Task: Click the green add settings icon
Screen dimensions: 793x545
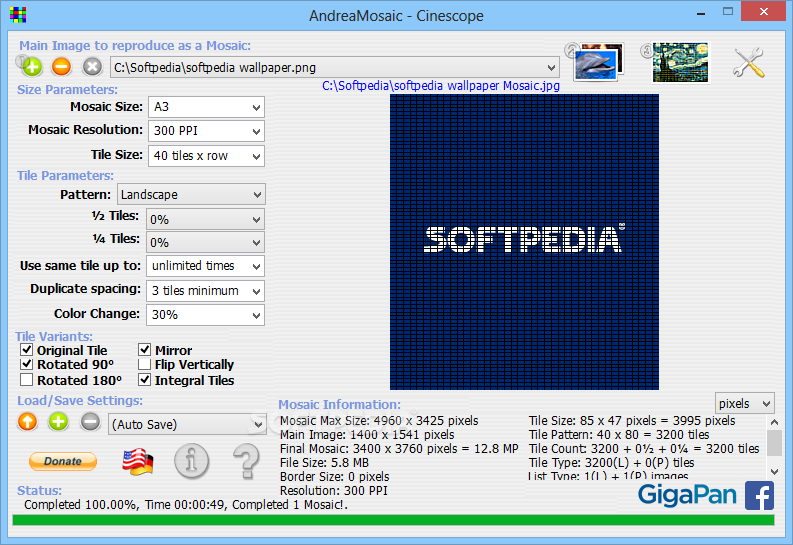Action: (59, 422)
